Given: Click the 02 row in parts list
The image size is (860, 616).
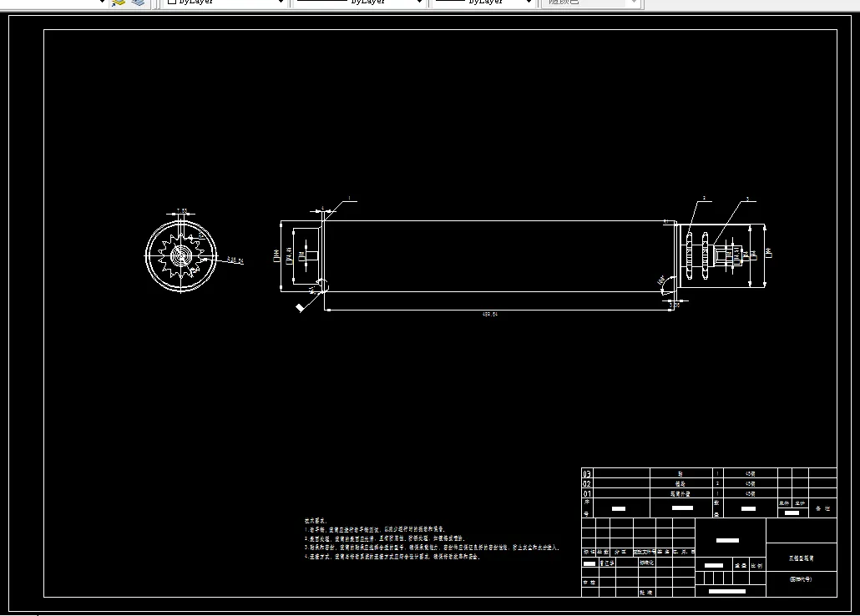Looking at the screenshot, I should pos(709,483).
